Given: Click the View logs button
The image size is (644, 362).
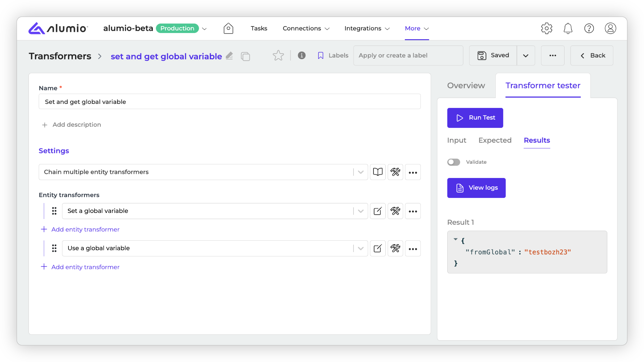Looking at the screenshot, I should coord(476,188).
